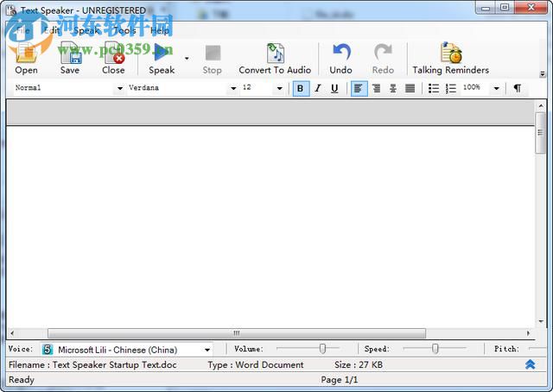Open the 100% zoom dropdown
The width and height of the screenshot is (553, 392).
[x=496, y=88]
